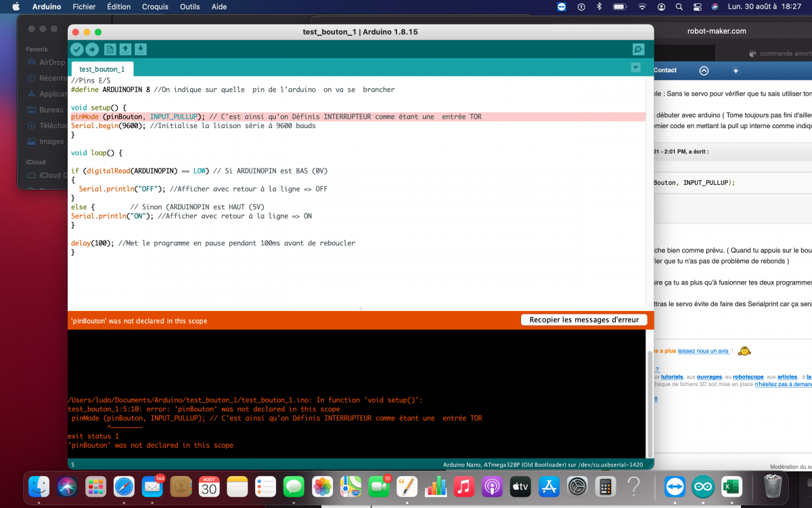Click the 'delay(100)' code line
Image resolution: width=812 pixels, height=508 pixels.
pyautogui.click(x=213, y=243)
